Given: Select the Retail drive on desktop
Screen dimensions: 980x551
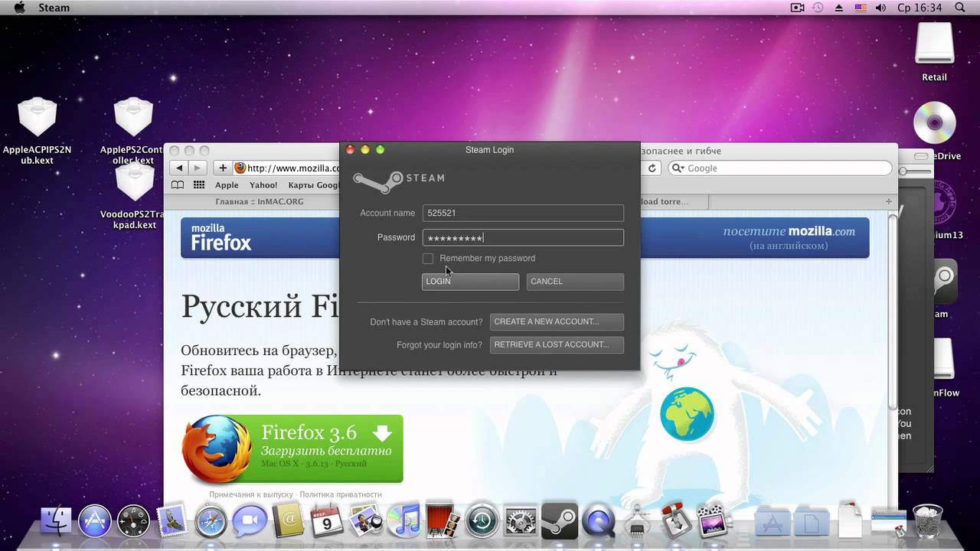Looking at the screenshot, I should pyautogui.click(x=934, y=52).
